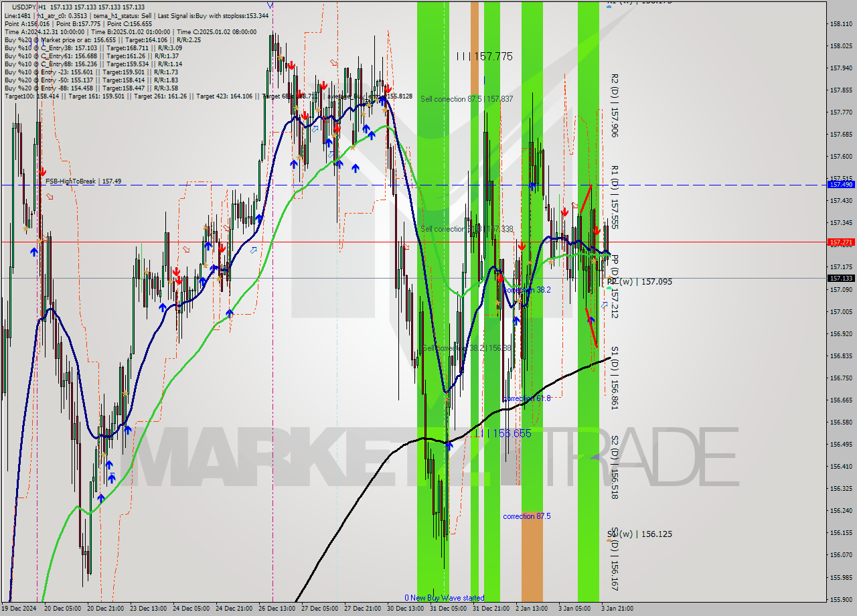
Task: Select the R2 (D) | 157.906 pivot label
Action: pos(614,106)
